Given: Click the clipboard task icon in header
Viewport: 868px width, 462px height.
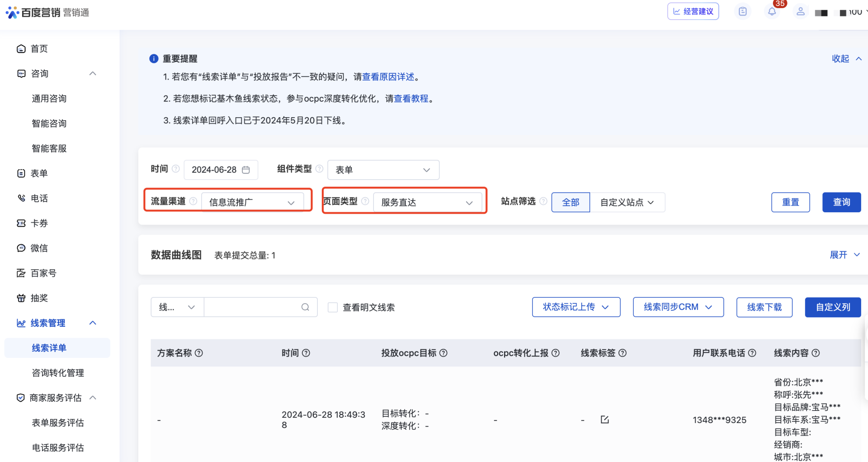Looking at the screenshot, I should [742, 12].
